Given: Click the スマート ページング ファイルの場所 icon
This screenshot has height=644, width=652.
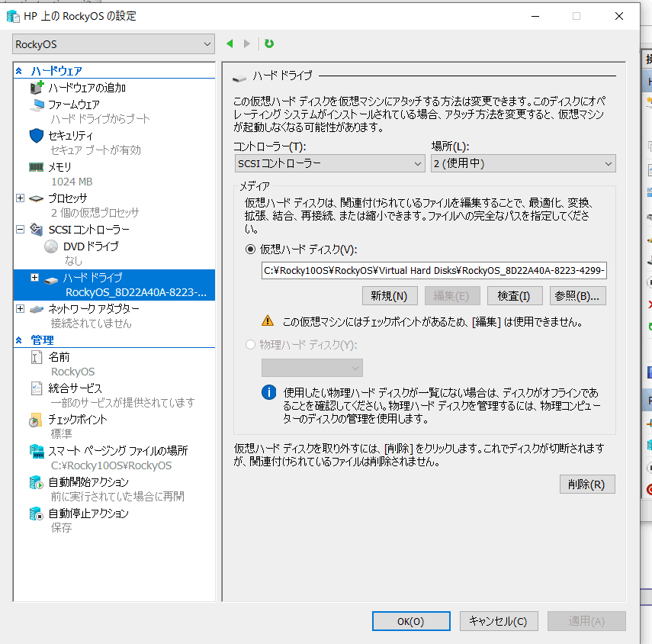Looking at the screenshot, I should [x=37, y=451].
